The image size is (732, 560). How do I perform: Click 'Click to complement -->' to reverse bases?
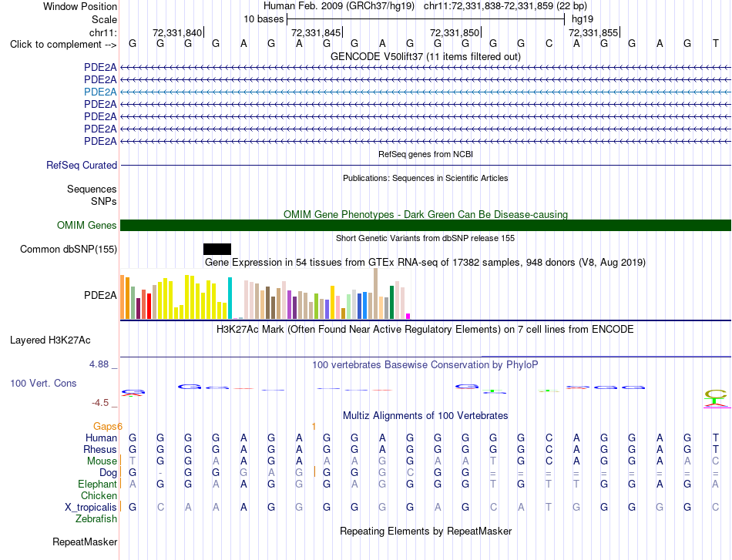pos(63,45)
